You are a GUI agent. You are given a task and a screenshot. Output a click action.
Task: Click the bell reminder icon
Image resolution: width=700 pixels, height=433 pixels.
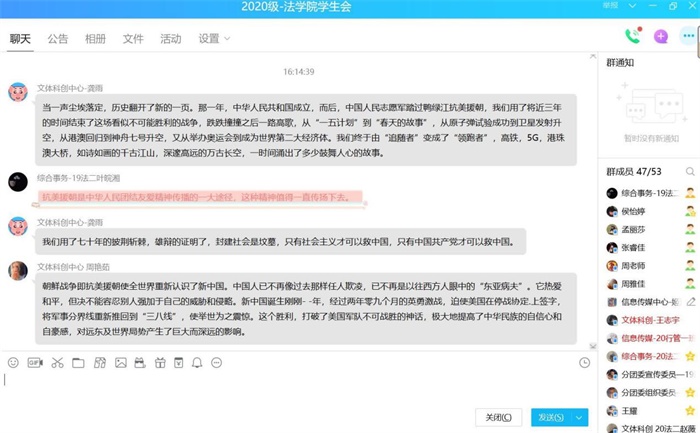(x=197, y=363)
